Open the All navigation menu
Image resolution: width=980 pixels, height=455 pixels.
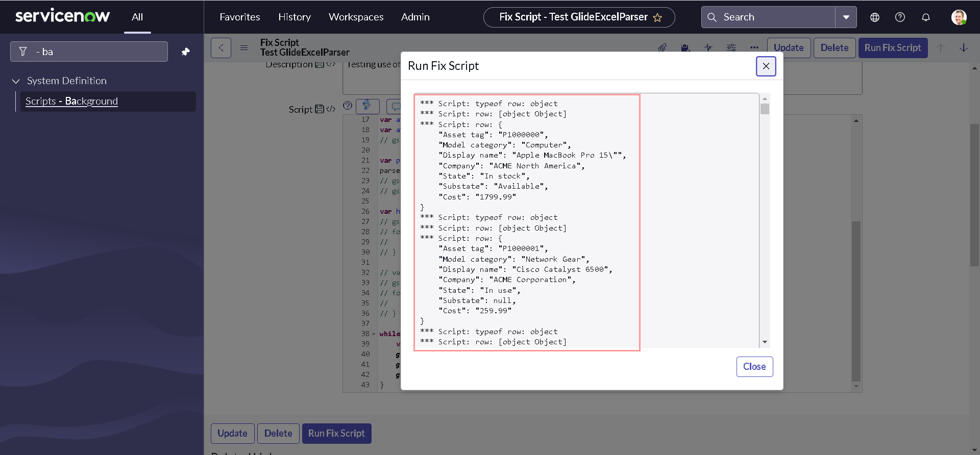[137, 17]
